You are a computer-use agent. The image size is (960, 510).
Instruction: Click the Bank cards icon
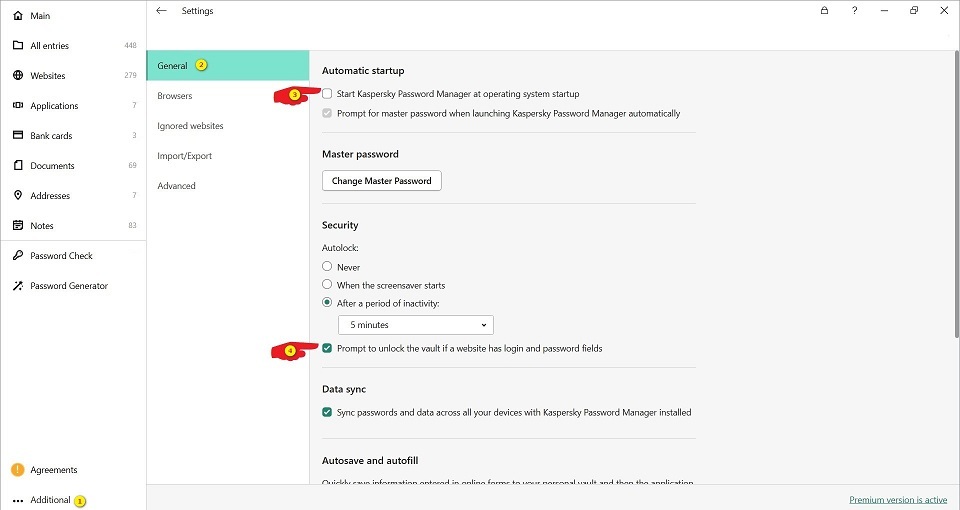coord(18,135)
